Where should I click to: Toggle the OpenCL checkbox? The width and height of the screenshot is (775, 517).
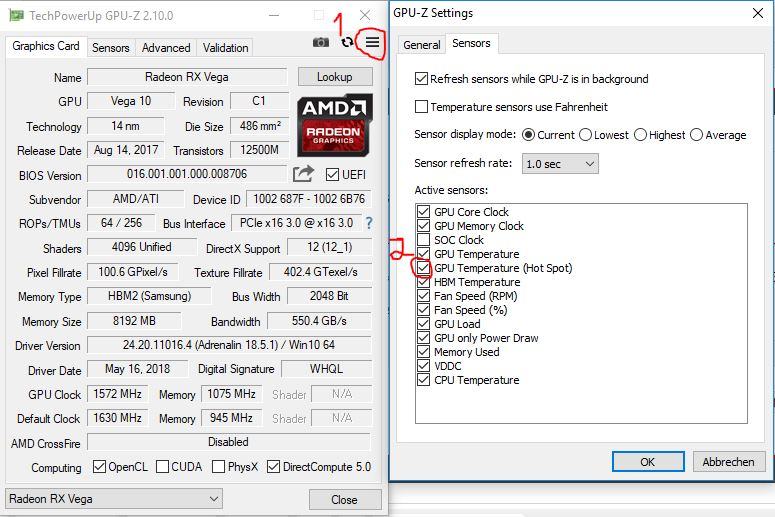pos(99,467)
